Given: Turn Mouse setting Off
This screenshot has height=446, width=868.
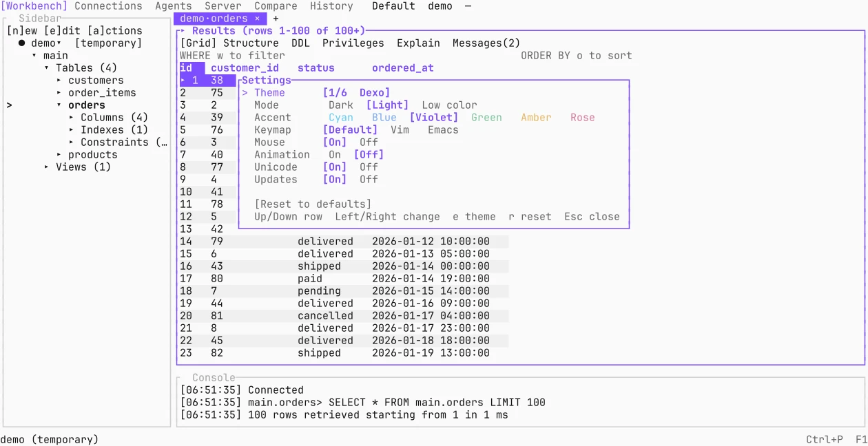Looking at the screenshot, I should pyautogui.click(x=369, y=142).
